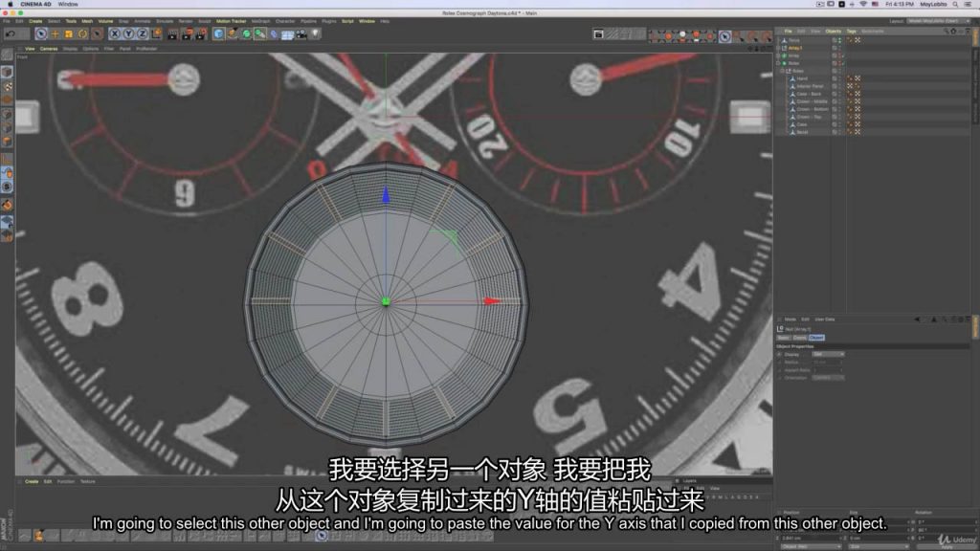
Task: Open Object coordinate mode dropdown
Action: click(812, 546)
